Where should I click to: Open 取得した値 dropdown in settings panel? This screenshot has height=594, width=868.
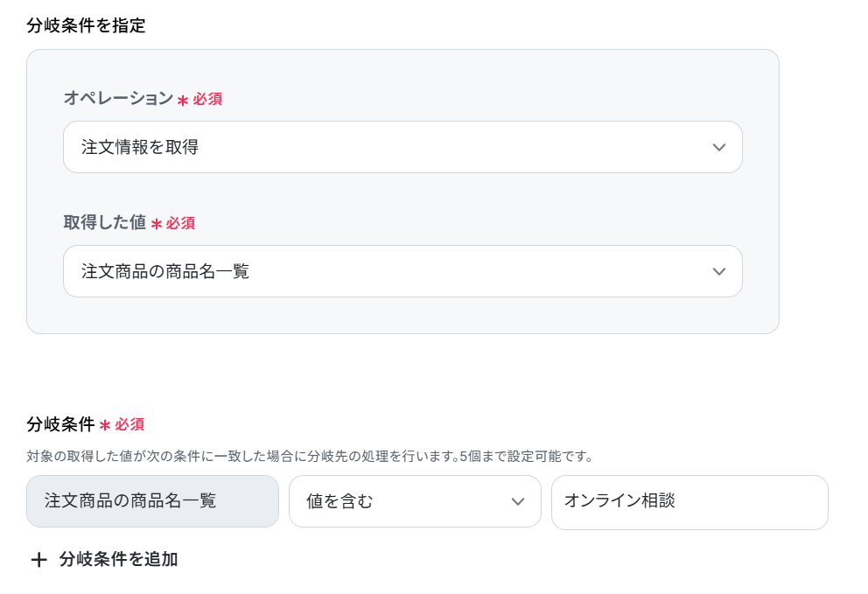click(x=402, y=271)
